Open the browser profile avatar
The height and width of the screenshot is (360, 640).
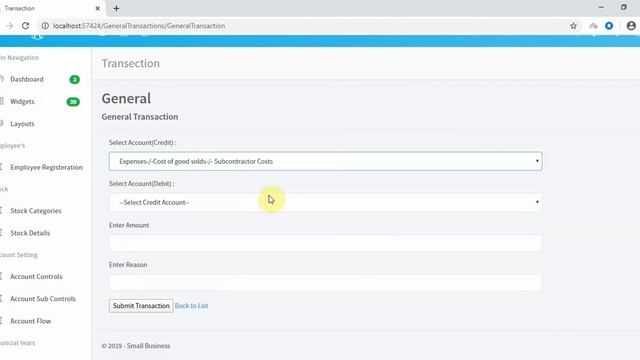click(x=631, y=26)
